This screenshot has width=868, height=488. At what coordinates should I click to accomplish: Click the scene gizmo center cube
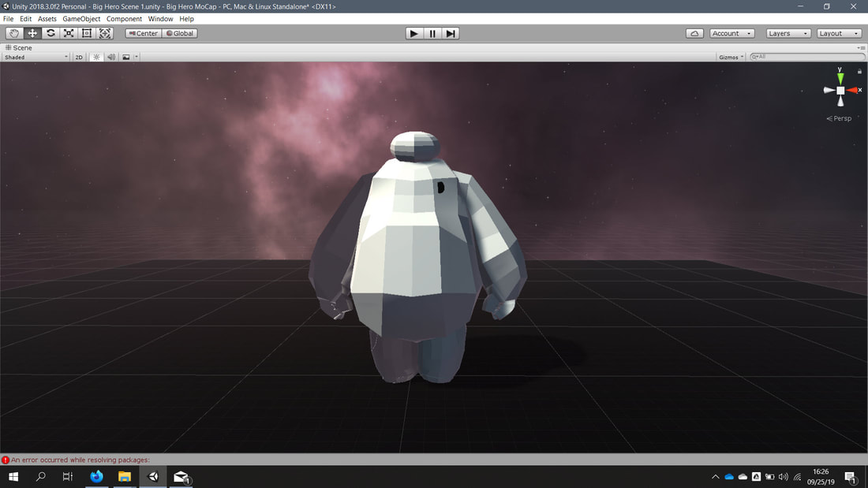point(840,90)
